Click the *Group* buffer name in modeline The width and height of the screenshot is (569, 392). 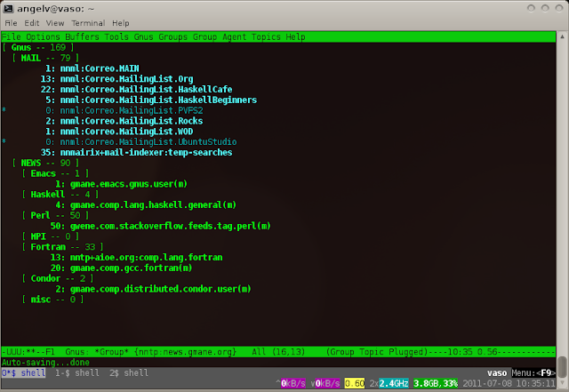point(111,352)
